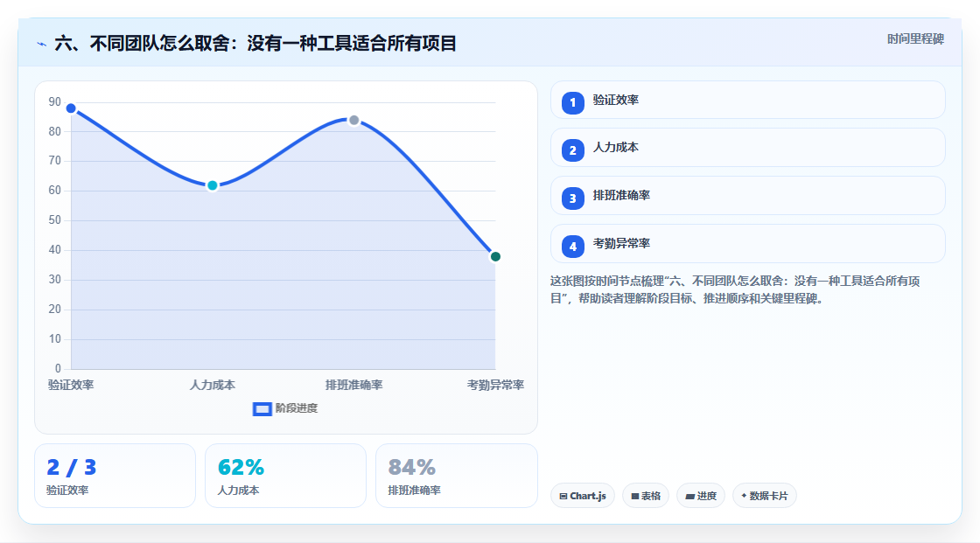Click the x-axis label 人力成本

point(213,385)
